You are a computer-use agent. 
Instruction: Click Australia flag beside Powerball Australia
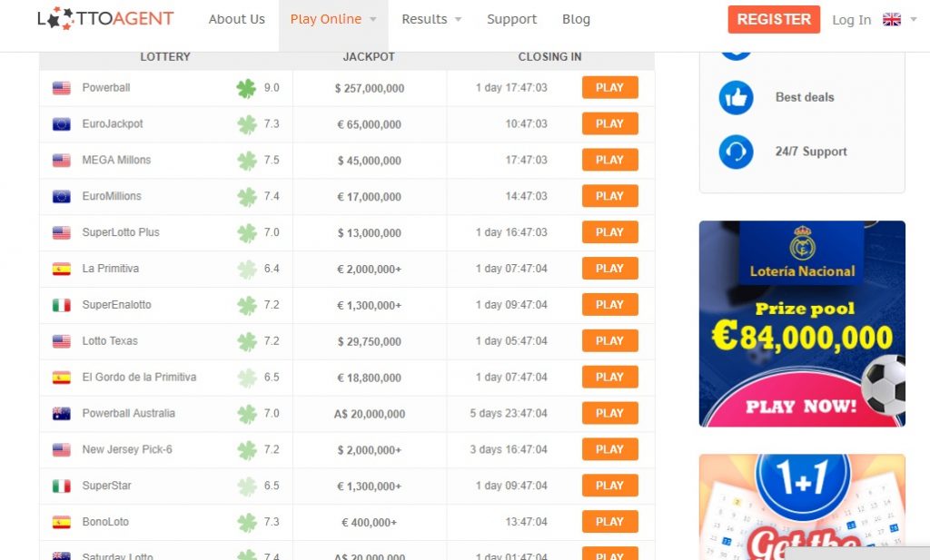tap(61, 414)
